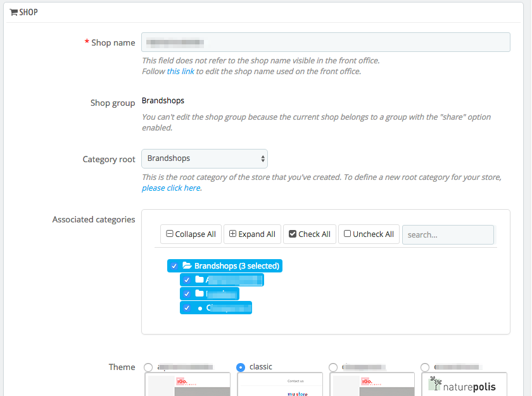The height and width of the screenshot is (396, 532).
Task: Click the folder icon beside Brandshops
Action: [186, 265]
